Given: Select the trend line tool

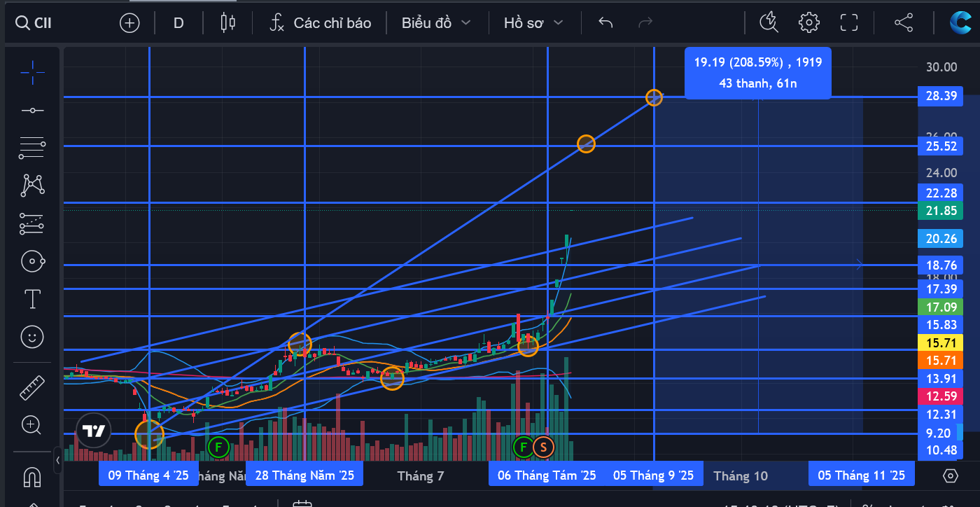Looking at the screenshot, I should (32, 111).
